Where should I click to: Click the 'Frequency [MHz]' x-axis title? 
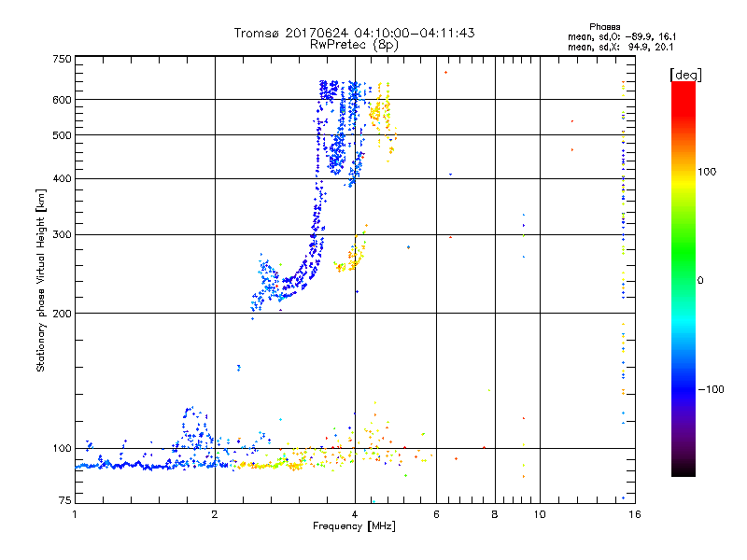click(354, 528)
